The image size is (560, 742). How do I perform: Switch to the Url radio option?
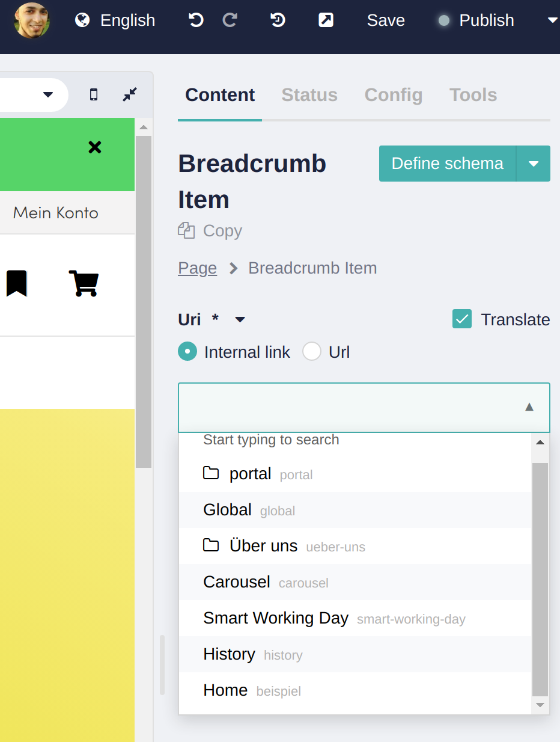312,351
